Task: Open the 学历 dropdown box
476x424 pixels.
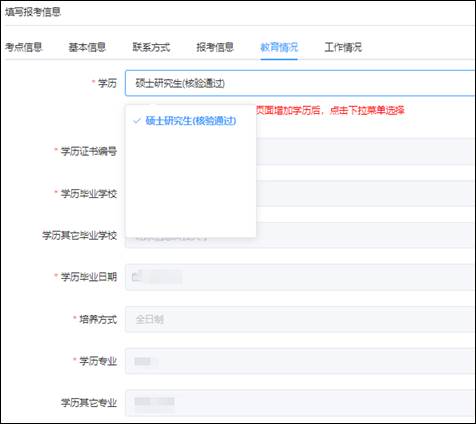Action: [300, 83]
